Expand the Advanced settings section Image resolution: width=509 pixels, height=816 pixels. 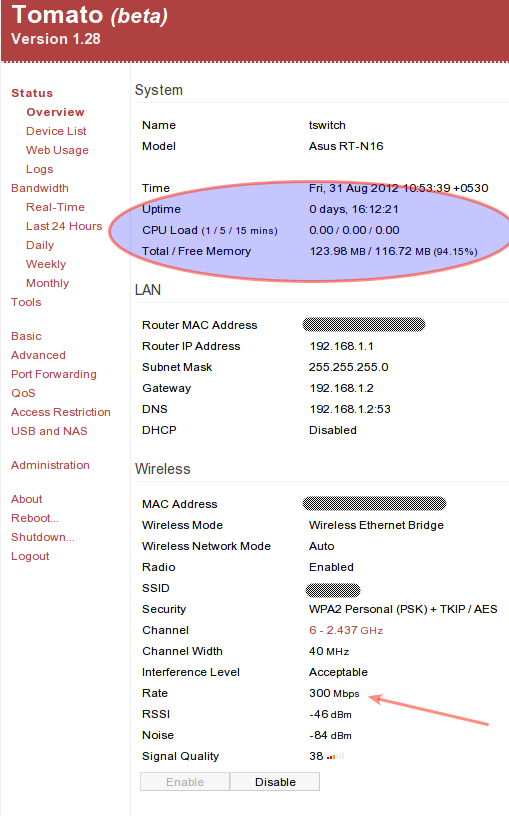38,355
